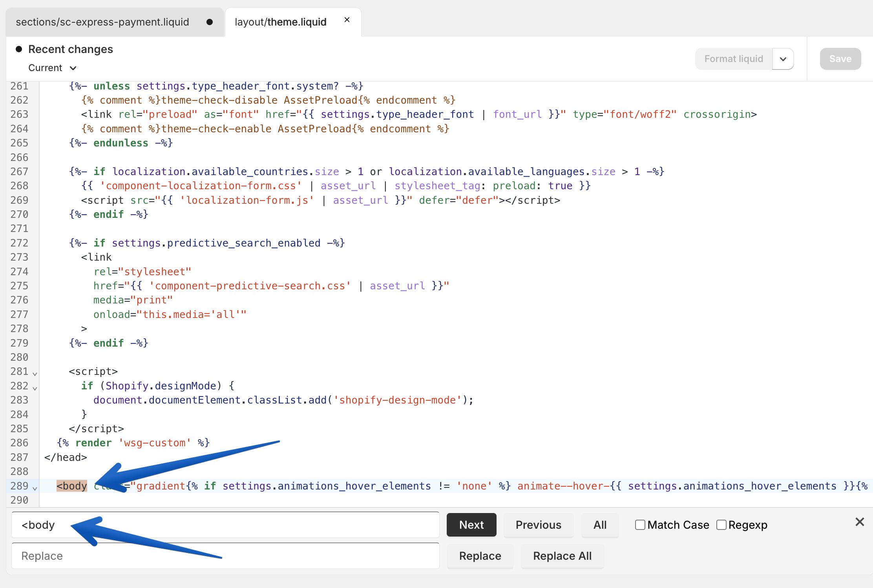Click 'component-predictive-search.css' text
This screenshot has width=873, height=588.
(250, 286)
